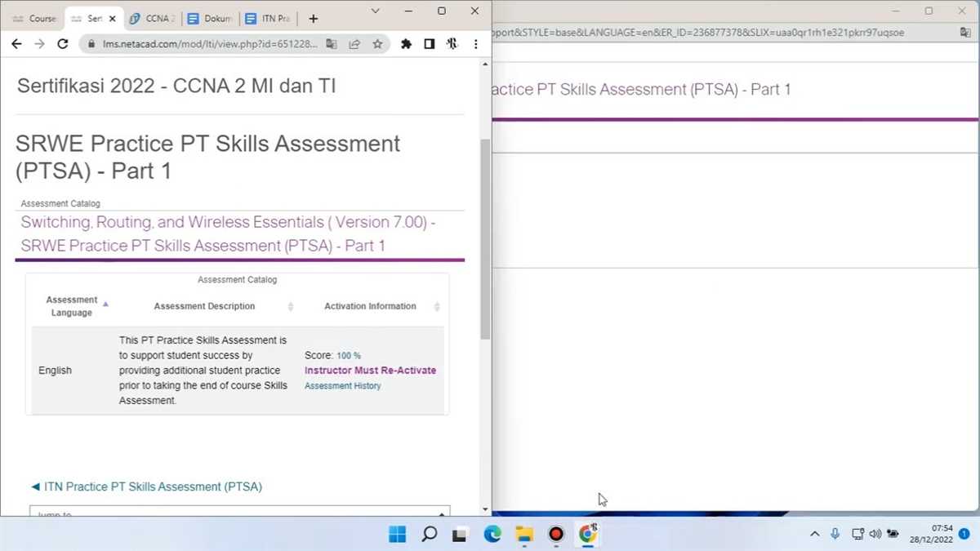This screenshot has height=551, width=980.
Task: Bookmark this page with star icon
Action: pyautogui.click(x=377, y=44)
